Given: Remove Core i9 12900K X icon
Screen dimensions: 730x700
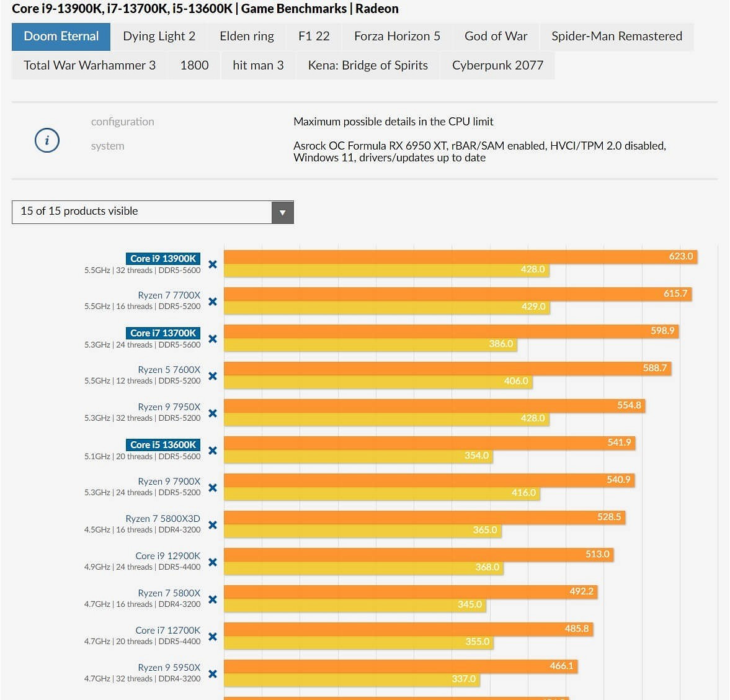Looking at the screenshot, I should (x=213, y=562).
